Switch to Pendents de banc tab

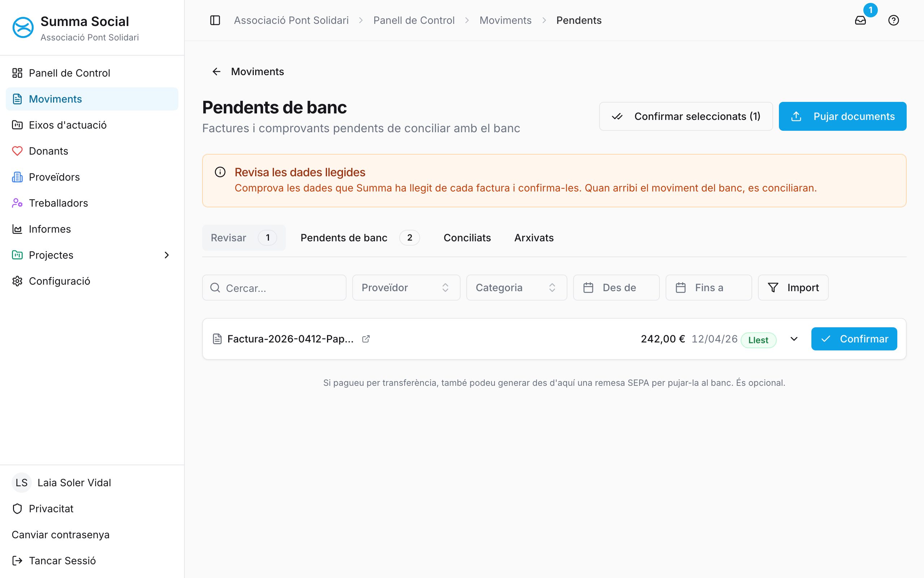pyautogui.click(x=360, y=238)
